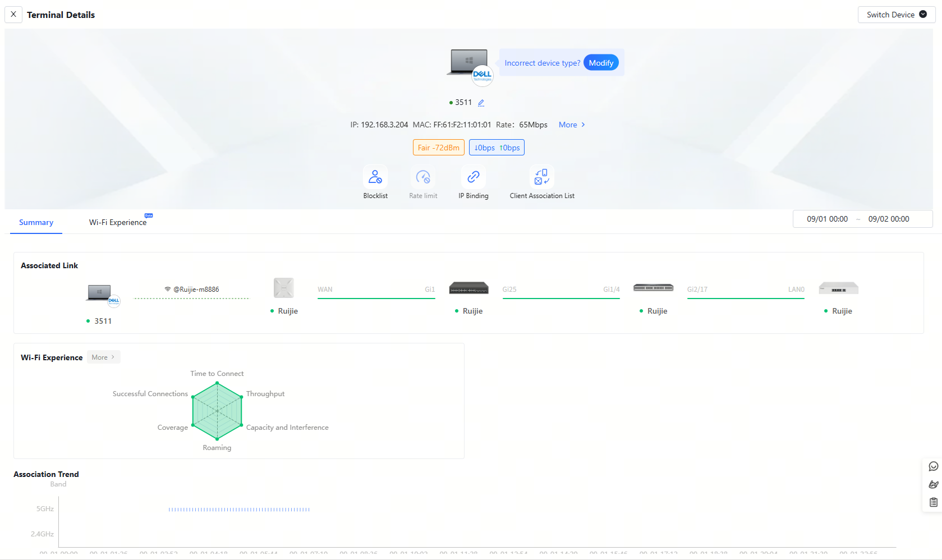Click the Rate limit icon
942x560 pixels.
click(422, 177)
